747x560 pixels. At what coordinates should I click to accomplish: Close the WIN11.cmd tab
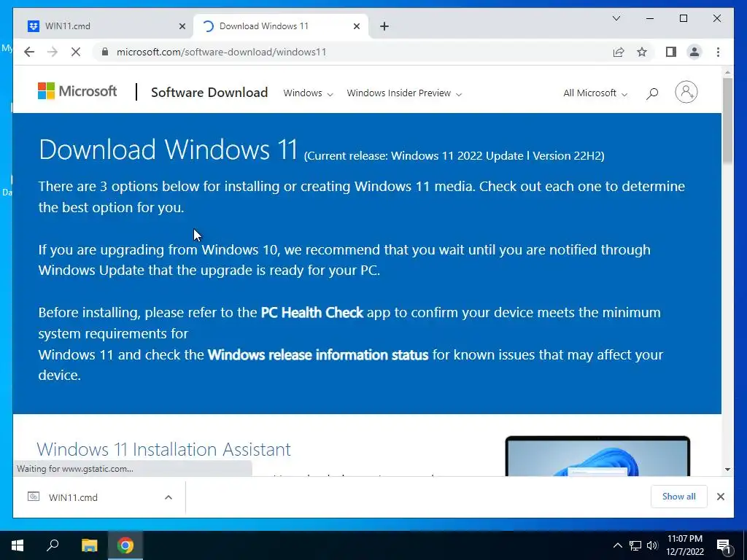182,26
